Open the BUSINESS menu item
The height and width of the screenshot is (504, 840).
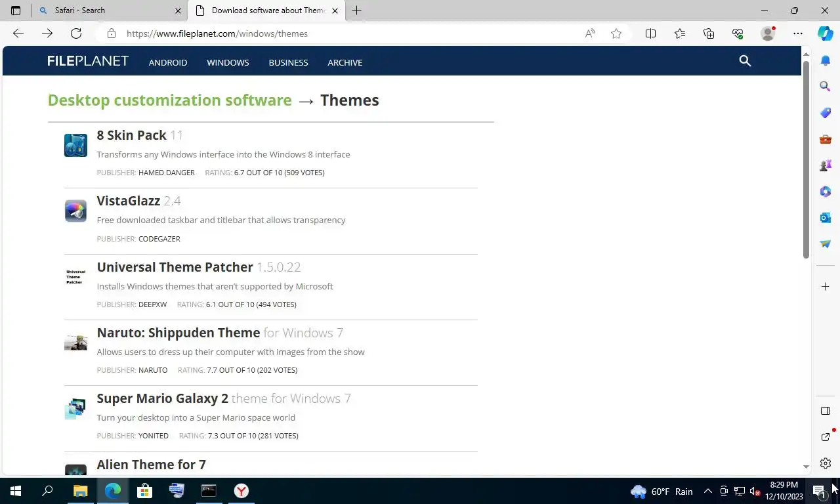tap(288, 62)
